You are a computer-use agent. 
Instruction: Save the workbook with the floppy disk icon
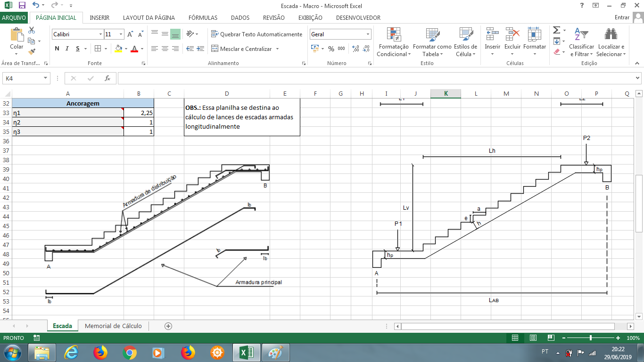[x=22, y=6]
